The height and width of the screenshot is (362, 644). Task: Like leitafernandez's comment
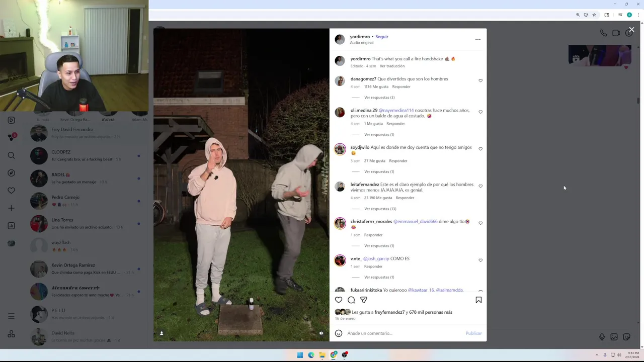point(480,186)
